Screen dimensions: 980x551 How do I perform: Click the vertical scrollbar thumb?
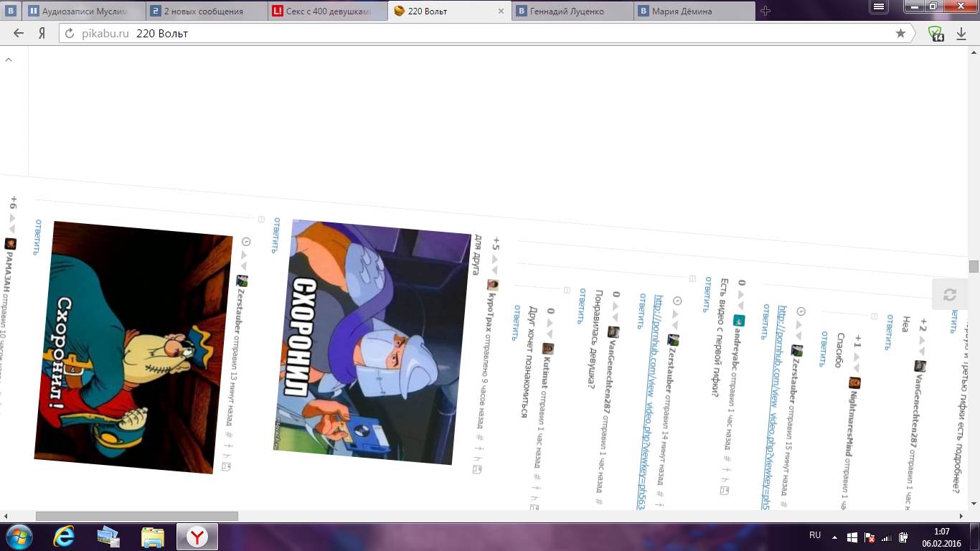click(x=974, y=266)
